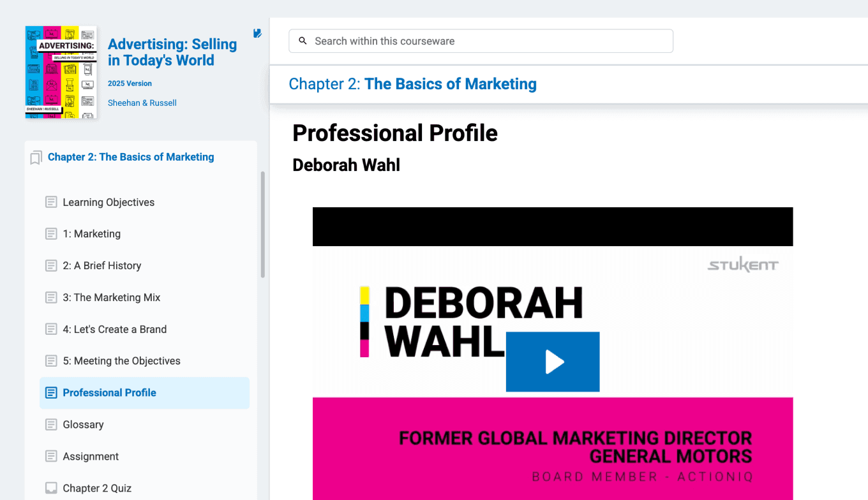Screen dimensions: 868x500
Task: Open the Advertising textbook cover thumbnail
Action: tap(61, 72)
